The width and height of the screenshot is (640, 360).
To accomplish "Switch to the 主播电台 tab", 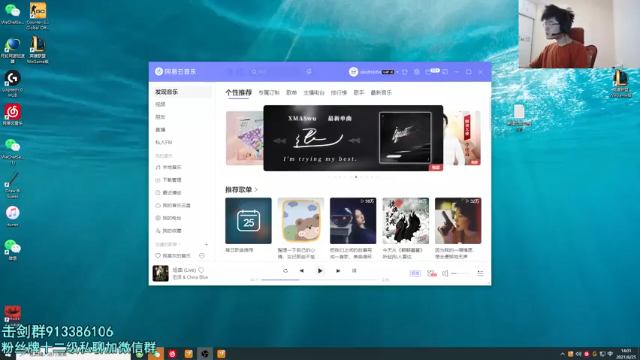I will [x=314, y=93].
